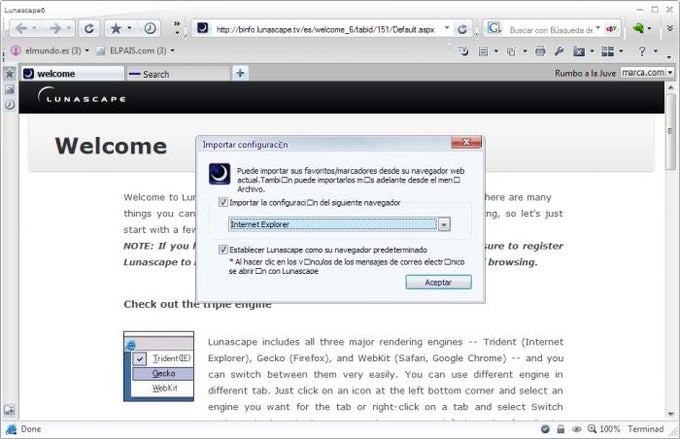Open the sidebar feeds icon below star
Image resolution: width=680 pixels, height=439 pixels.
coord(10,89)
